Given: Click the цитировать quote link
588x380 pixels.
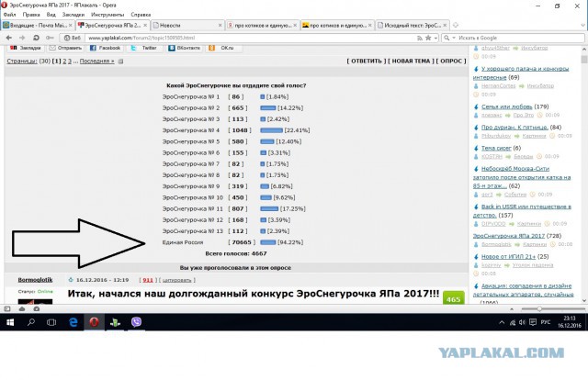Looking at the screenshot, I should coord(176,280).
